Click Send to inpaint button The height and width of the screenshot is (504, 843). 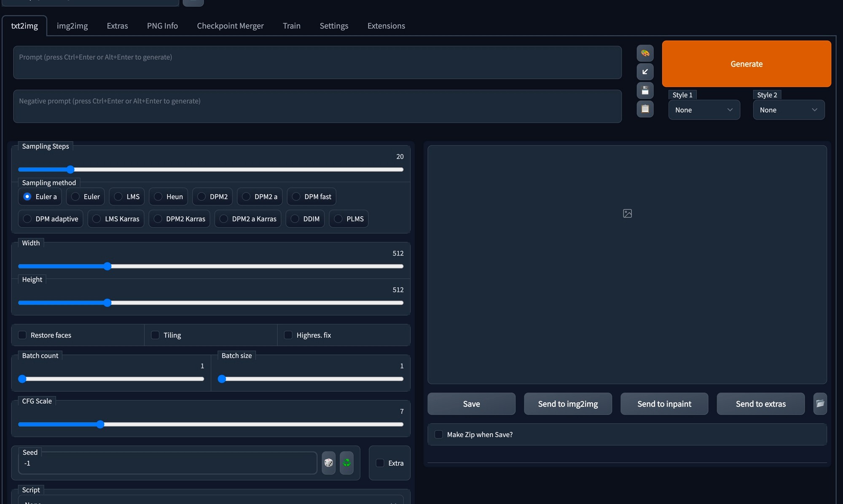pyautogui.click(x=664, y=404)
